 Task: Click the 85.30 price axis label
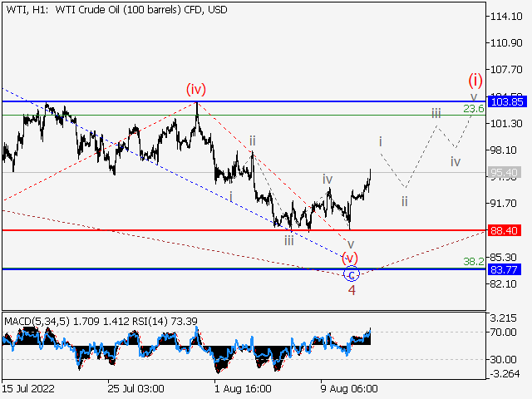coord(504,257)
